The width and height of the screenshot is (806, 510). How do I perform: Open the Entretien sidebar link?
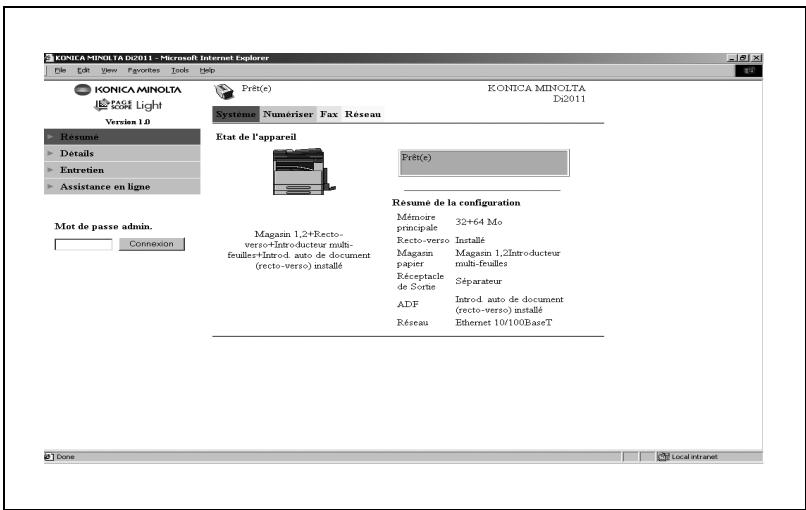pos(122,170)
